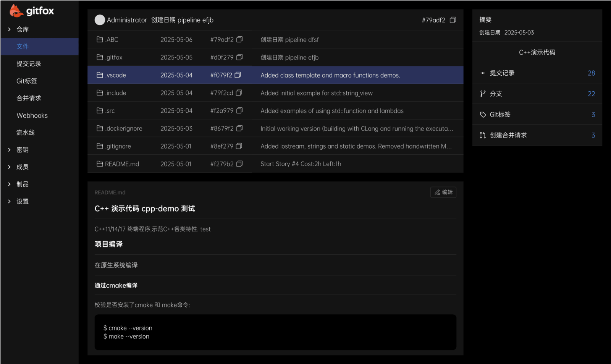Expand the 设置 sidebar section
Viewport: 611px width, 364px height.
click(9, 201)
